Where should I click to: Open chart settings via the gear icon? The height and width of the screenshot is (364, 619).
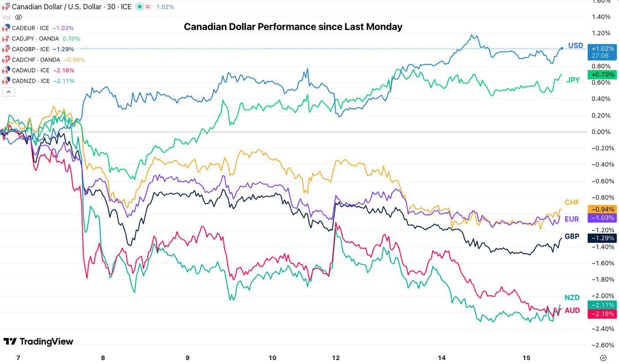tap(603, 358)
